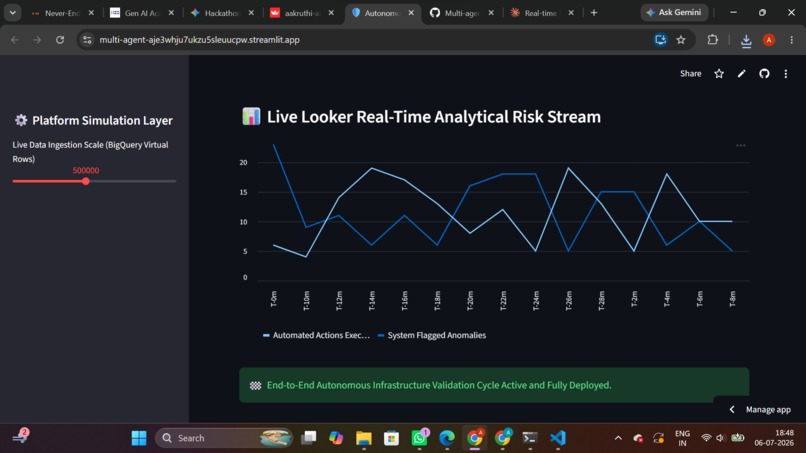Image resolution: width=806 pixels, height=453 pixels.
Task: Open the ENG IN language switcher
Action: tap(682, 438)
